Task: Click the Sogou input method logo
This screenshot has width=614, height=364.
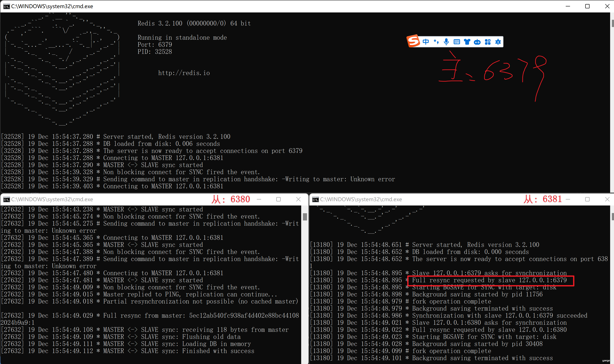Action: (413, 41)
